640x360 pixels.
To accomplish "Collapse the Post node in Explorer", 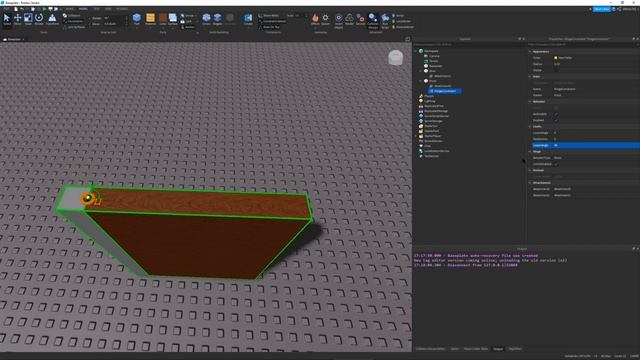I will pyautogui.click(x=421, y=81).
